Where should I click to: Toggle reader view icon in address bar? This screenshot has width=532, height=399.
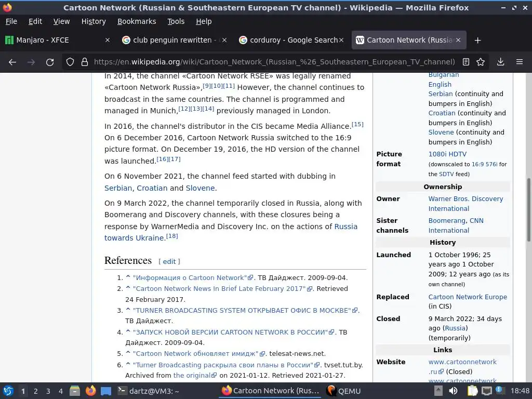466,62
